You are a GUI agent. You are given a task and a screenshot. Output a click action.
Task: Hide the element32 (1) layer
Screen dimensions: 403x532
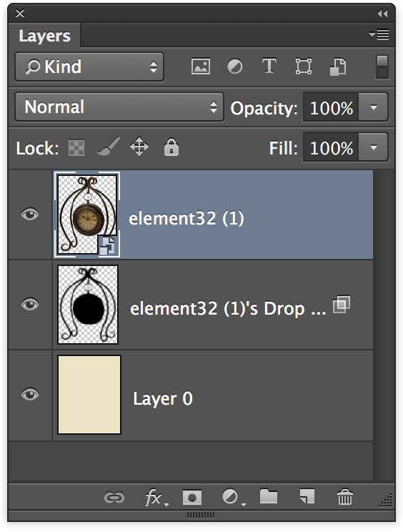[30, 215]
